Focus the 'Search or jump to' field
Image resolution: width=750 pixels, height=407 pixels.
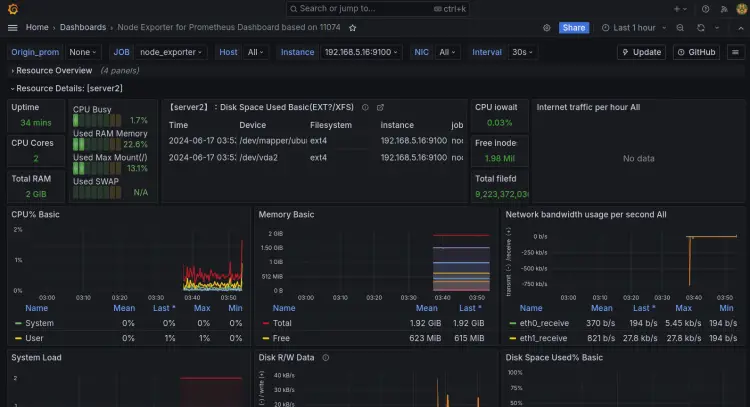[x=377, y=9]
